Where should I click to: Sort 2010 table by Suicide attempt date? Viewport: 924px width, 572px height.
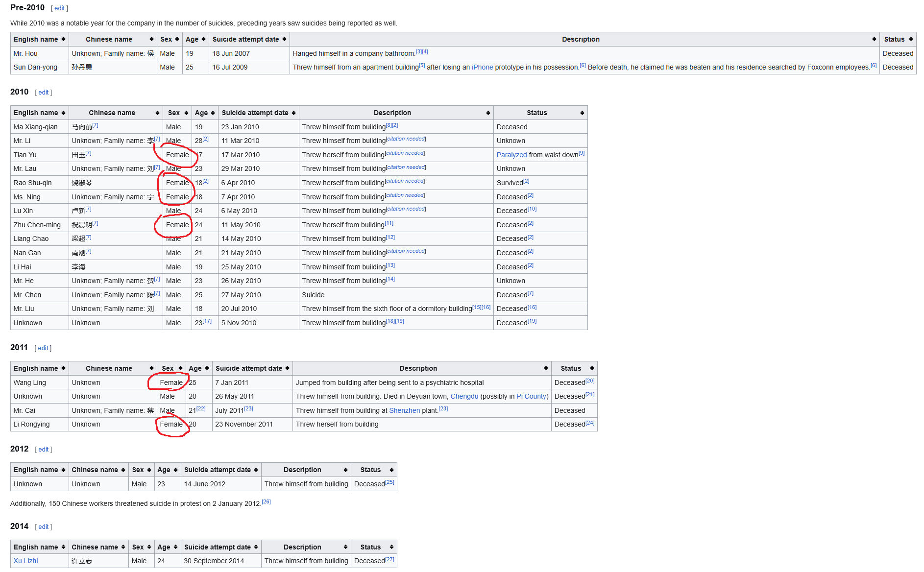tap(259, 113)
